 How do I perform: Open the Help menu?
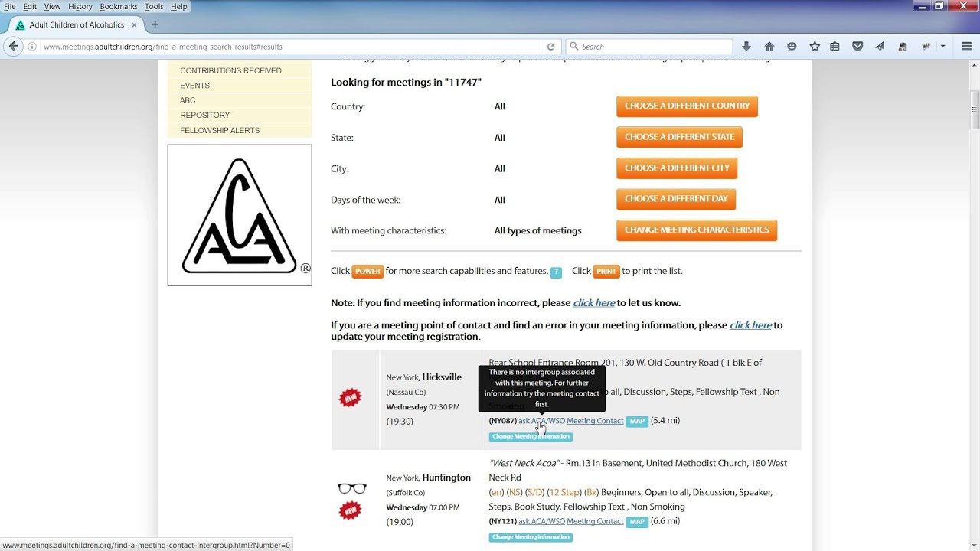179,6
